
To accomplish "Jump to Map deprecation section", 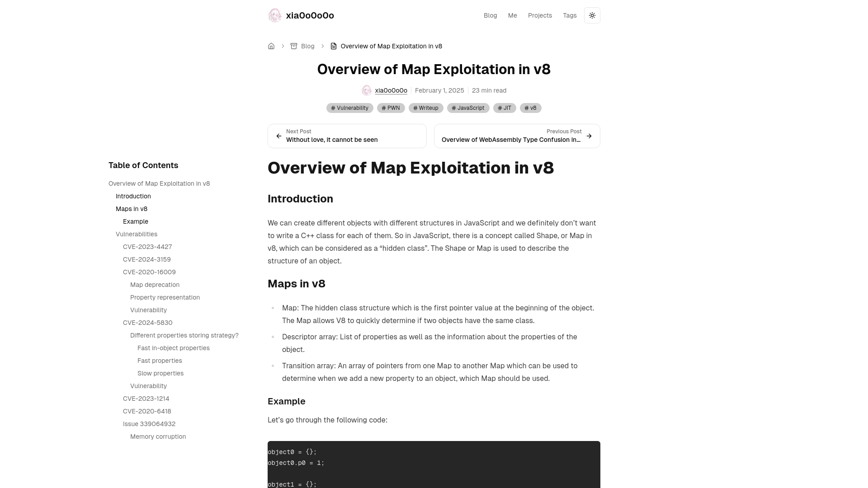I will [155, 285].
